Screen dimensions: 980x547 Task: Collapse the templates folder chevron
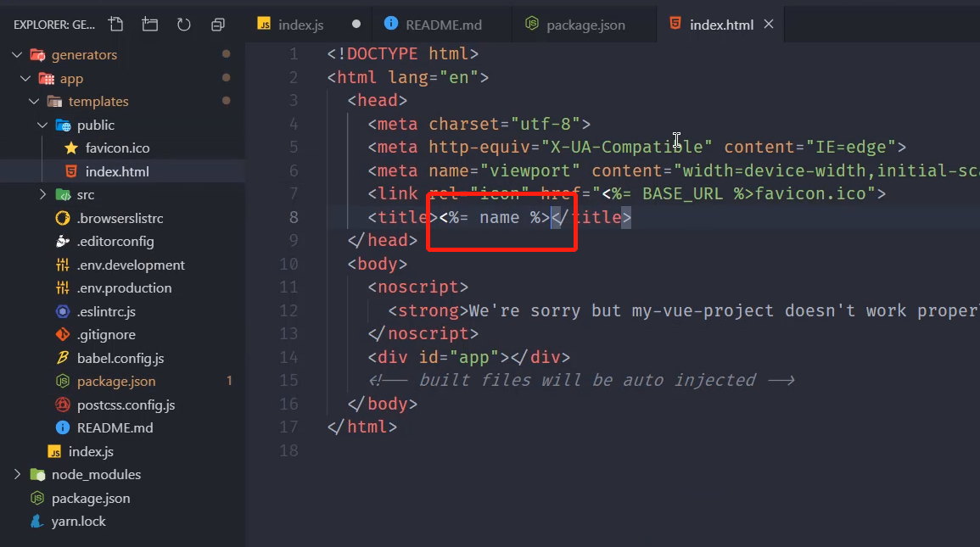(x=35, y=101)
